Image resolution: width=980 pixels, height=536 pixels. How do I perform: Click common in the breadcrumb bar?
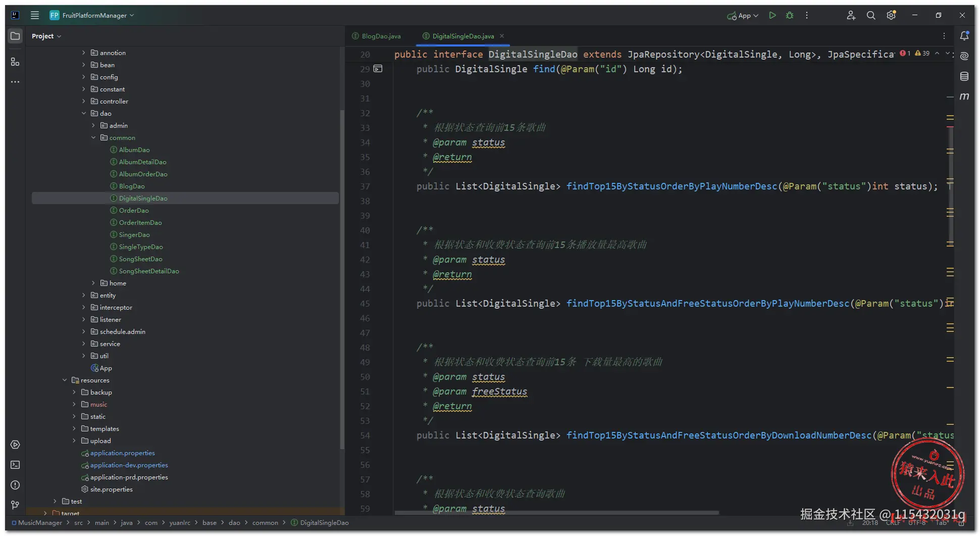click(265, 522)
